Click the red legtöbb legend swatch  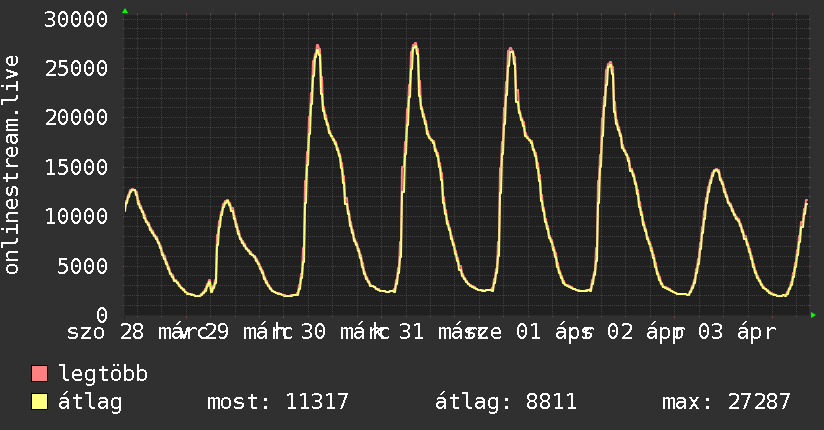(x=40, y=375)
